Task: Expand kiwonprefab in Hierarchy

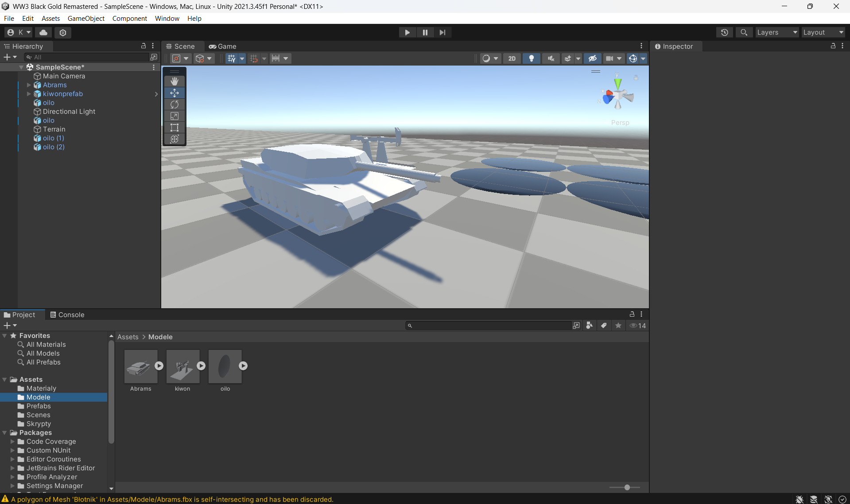Action: click(29, 94)
